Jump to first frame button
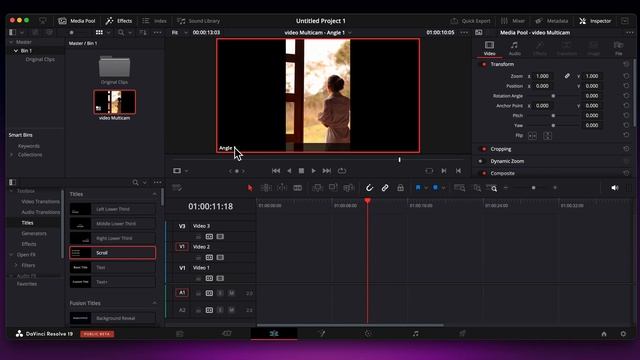Viewport: 640px width, 360px height. (x=276, y=171)
